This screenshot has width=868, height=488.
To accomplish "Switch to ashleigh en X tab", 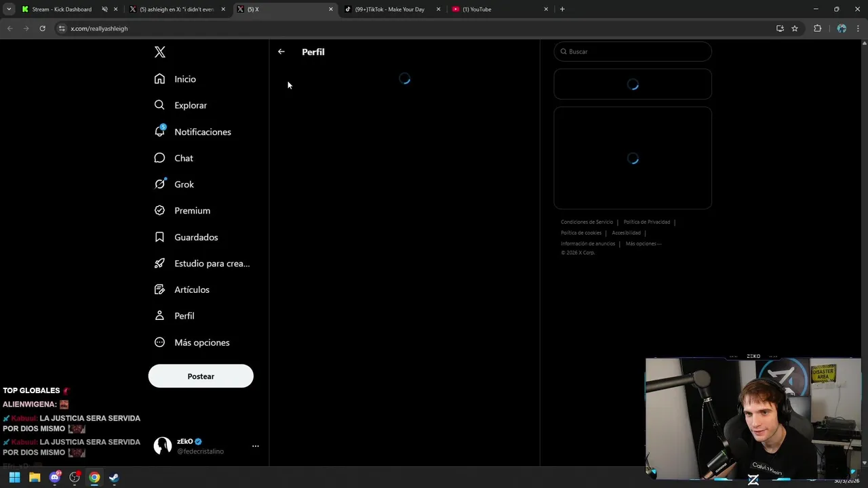I will pyautogui.click(x=176, y=9).
